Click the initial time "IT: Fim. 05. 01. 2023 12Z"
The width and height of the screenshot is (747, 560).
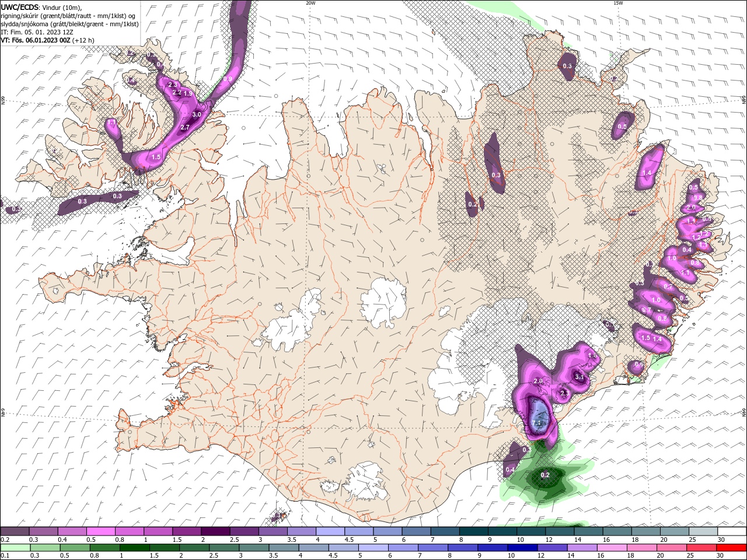pos(36,32)
